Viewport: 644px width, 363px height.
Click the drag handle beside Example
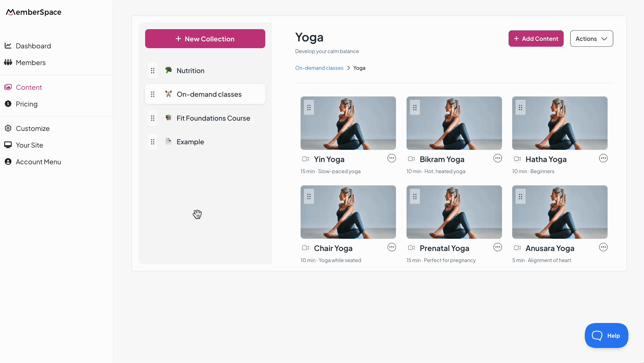tap(153, 142)
